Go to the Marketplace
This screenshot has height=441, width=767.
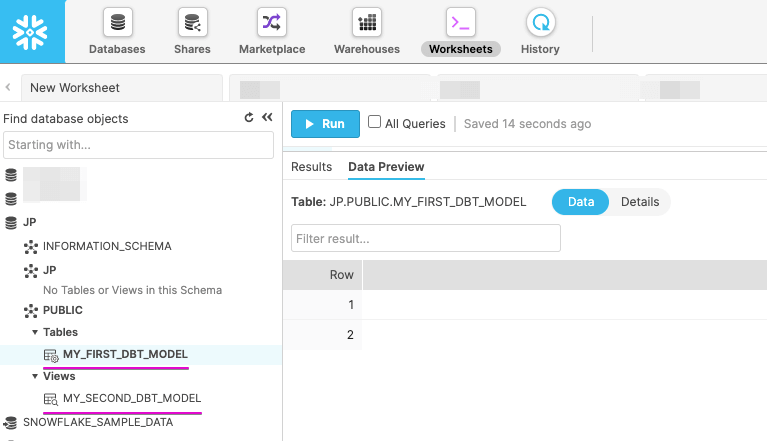point(272,32)
